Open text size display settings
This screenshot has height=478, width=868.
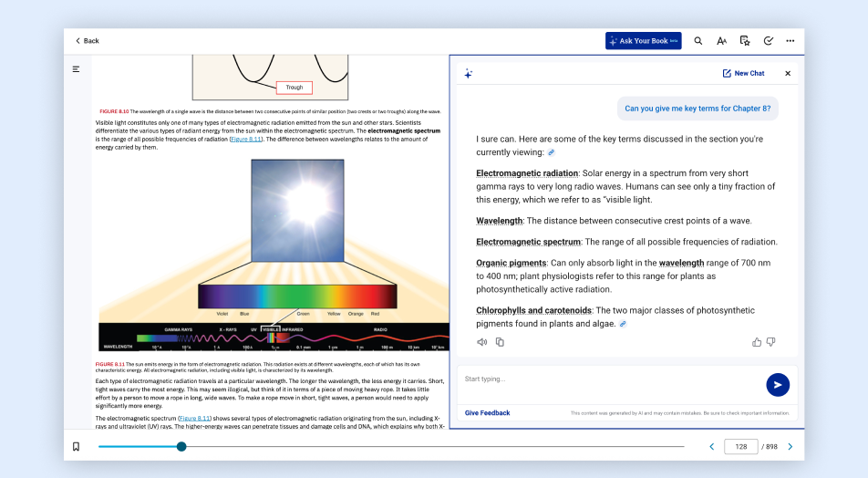[x=721, y=41]
